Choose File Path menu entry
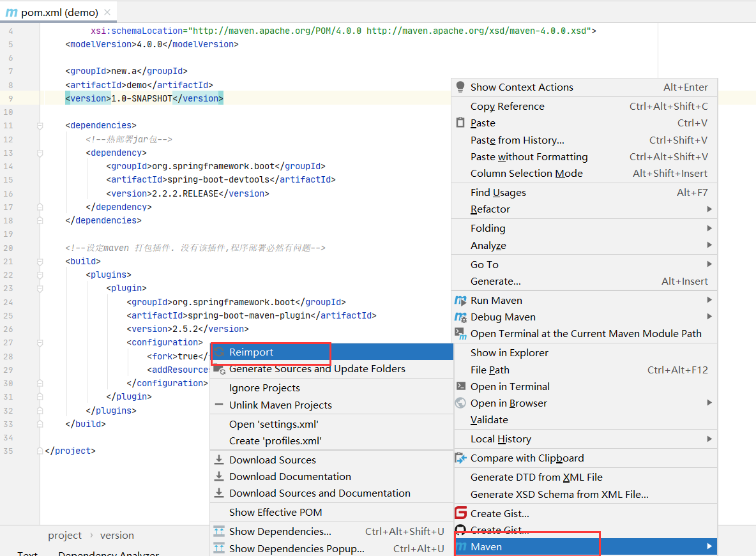Viewport: 756px width, 556px height. pyautogui.click(x=584, y=370)
